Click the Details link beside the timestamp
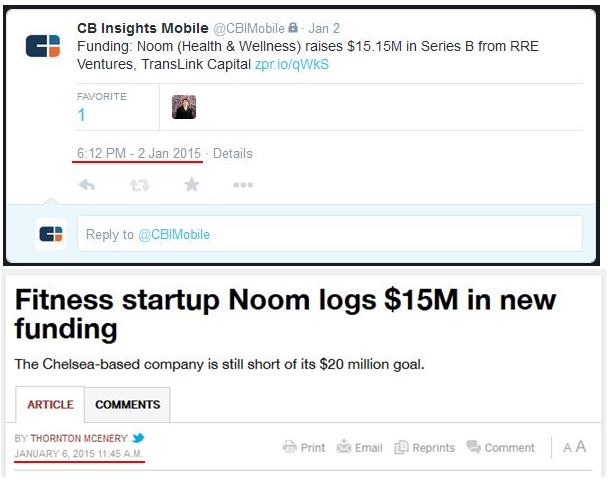Screen dimensions: 608x486 (x=232, y=154)
